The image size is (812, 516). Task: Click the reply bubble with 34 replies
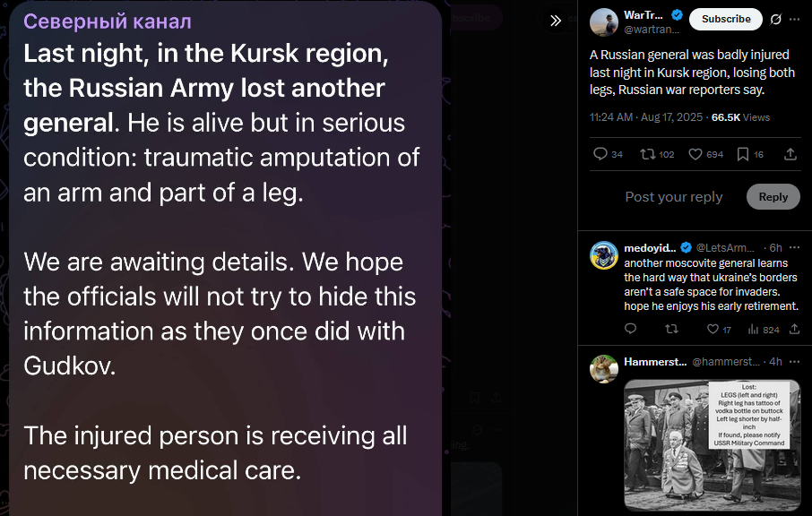[608, 154]
